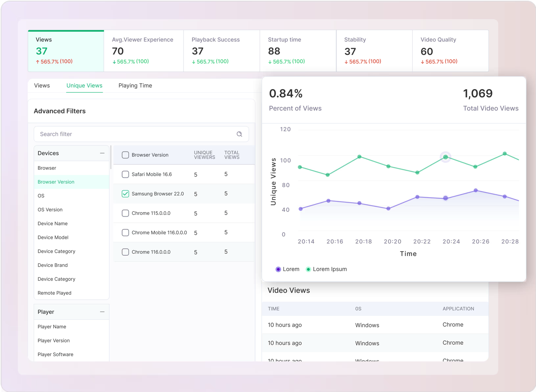
Task: Select the Avg.Viewer Experience metric card
Action: 144,51
